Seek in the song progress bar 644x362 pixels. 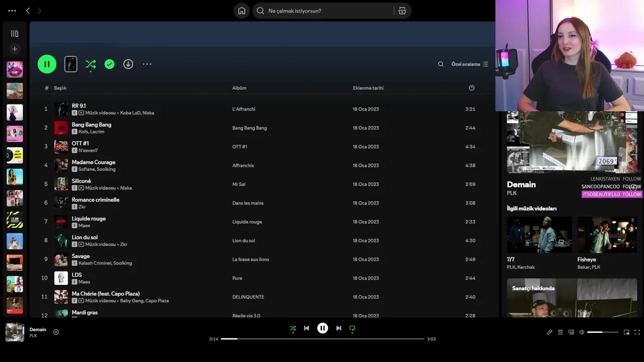(x=323, y=339)
